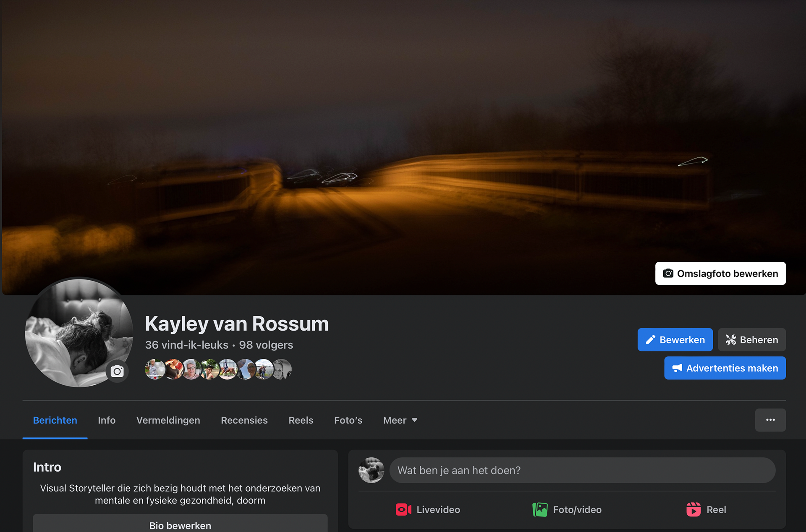Click the camera icon on profile picture
The height and width of the screenshot is (532, 806).
(117, 371)
